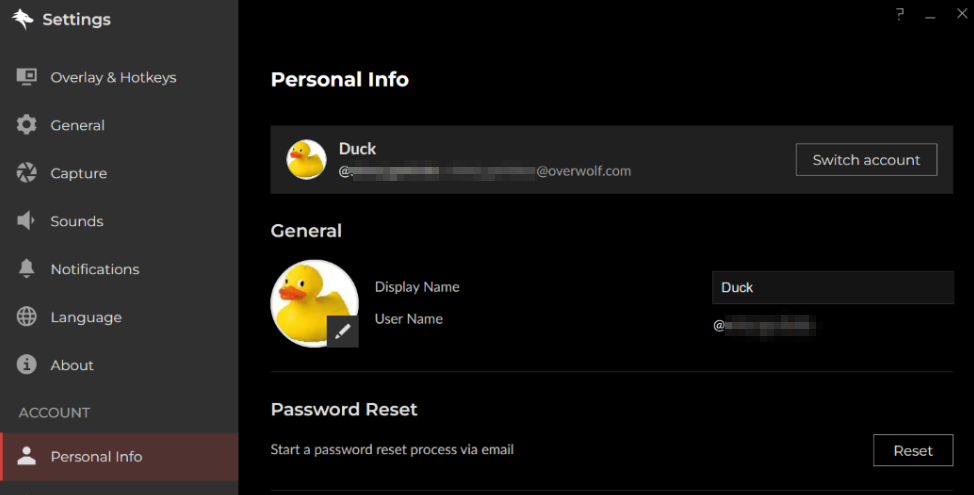Open Overlay & Hotkeys settings
Screen dimensions: 974x495
(x=119, y=77)
